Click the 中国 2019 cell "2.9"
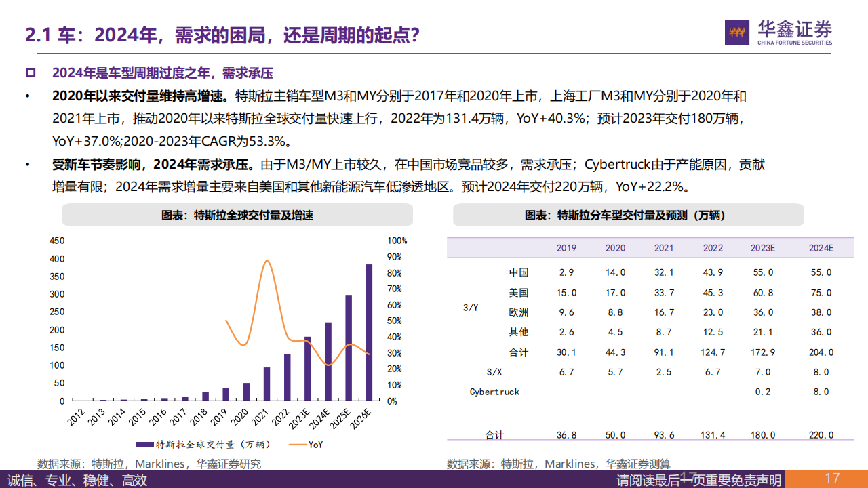This screenshot has width=868, height=488. click(x=567, y=272)
